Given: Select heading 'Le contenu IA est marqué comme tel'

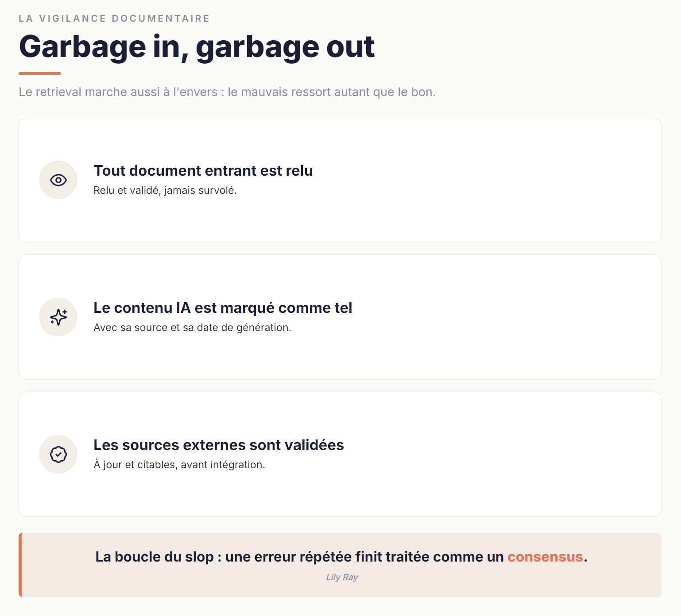Looking at the screenshot, I should [x=223, y=308].
